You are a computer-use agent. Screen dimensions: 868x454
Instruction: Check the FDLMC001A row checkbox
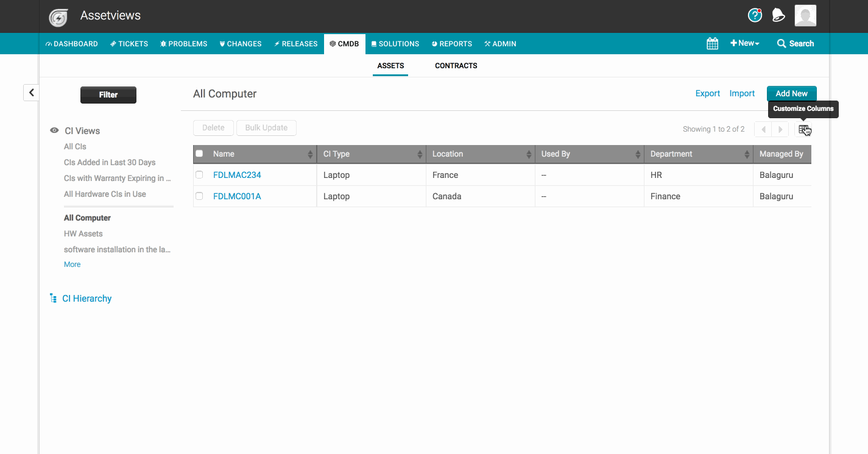coord(199,196)
